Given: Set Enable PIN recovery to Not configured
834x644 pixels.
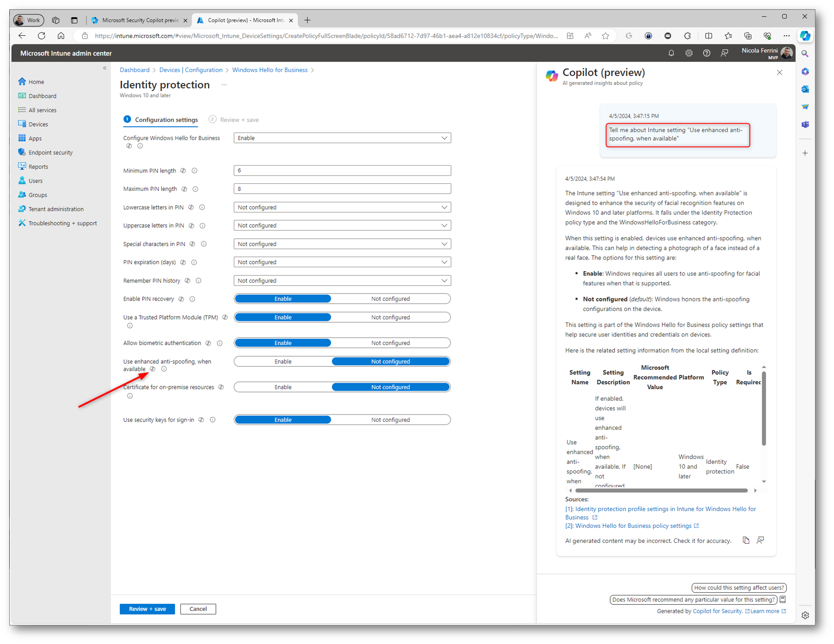Looking at the screenshot, I should pyautogui.click(x=390, y=299).
